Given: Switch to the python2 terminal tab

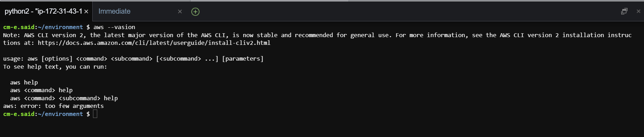Looking at the screenshot, I should pos(44,11).
